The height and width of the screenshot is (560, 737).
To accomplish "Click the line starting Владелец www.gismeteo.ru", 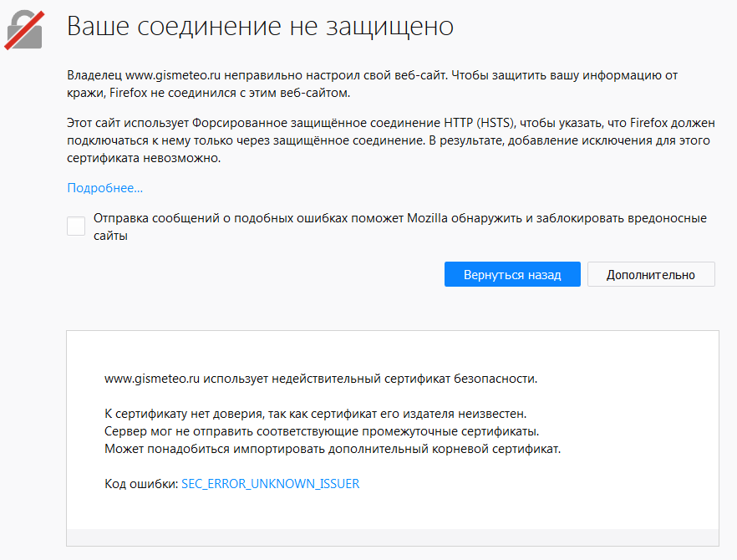I will pyautogui.click(x=373, y=75).
